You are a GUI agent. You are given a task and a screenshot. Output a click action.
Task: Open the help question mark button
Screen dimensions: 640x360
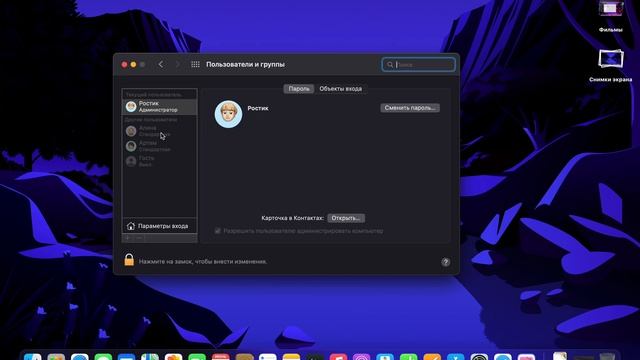pyautogui.click(x=446, y=262)
